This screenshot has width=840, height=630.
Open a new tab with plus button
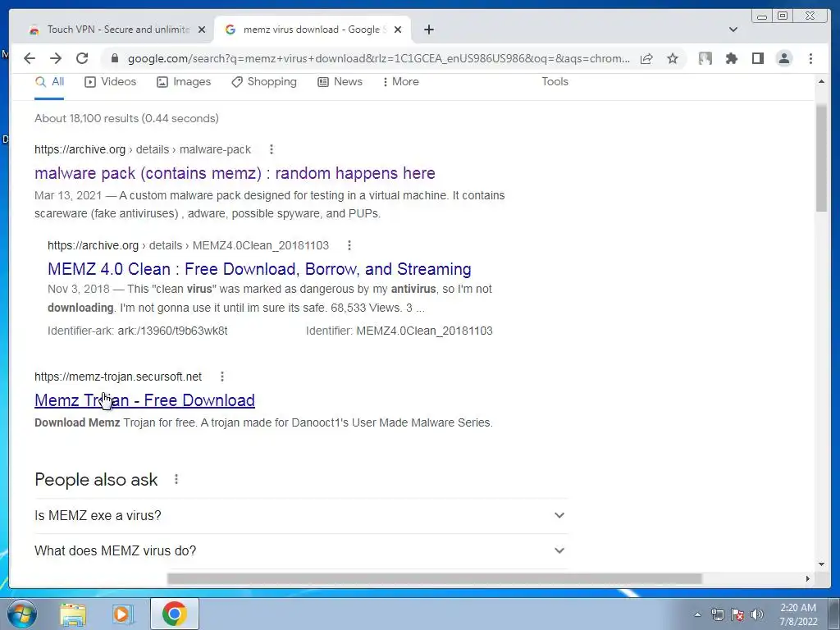pos(428,30)
